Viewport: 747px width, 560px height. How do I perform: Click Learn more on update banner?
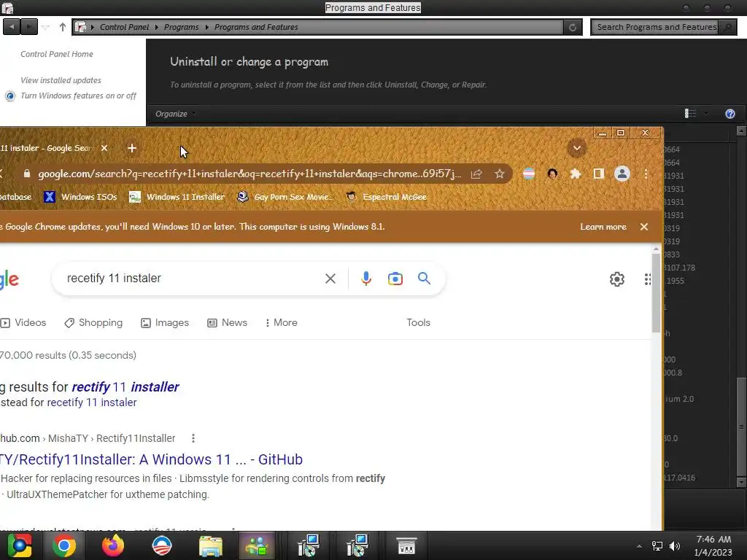(x=603, y=227)
